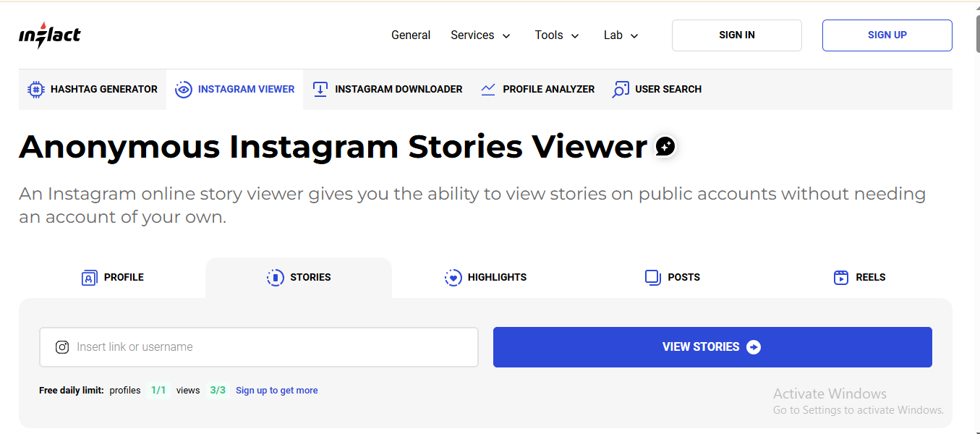Open the Lab menu label

[x=613, y=35]
